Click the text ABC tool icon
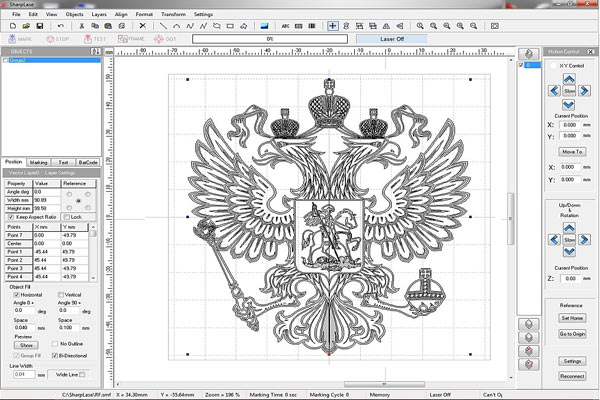600x400 pixels. point(285,24)
